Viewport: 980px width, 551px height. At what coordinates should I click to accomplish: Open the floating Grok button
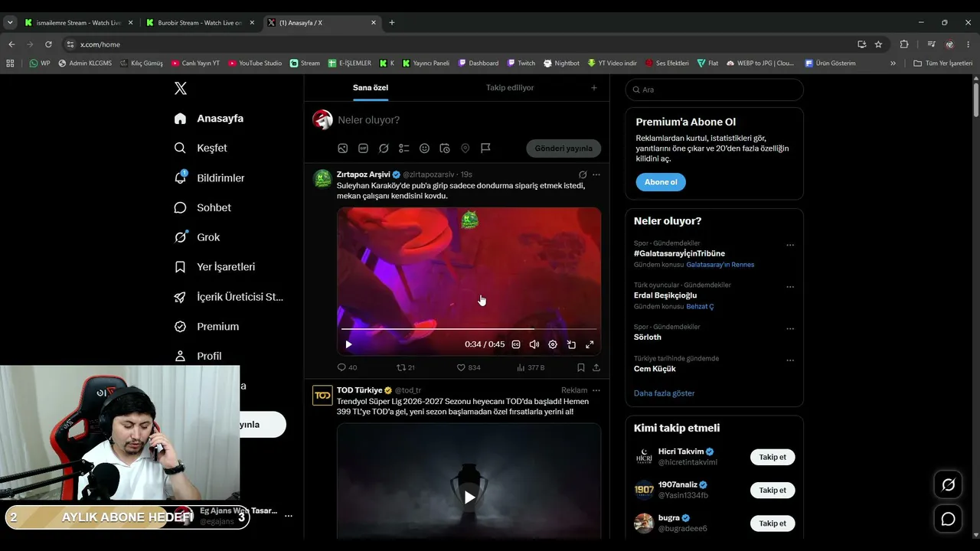point(948,484)
